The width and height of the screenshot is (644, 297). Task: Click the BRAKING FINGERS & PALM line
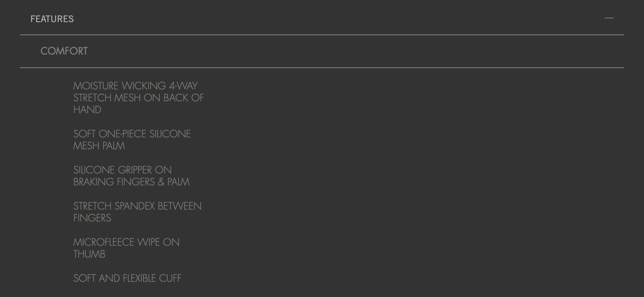coord(132,182)
